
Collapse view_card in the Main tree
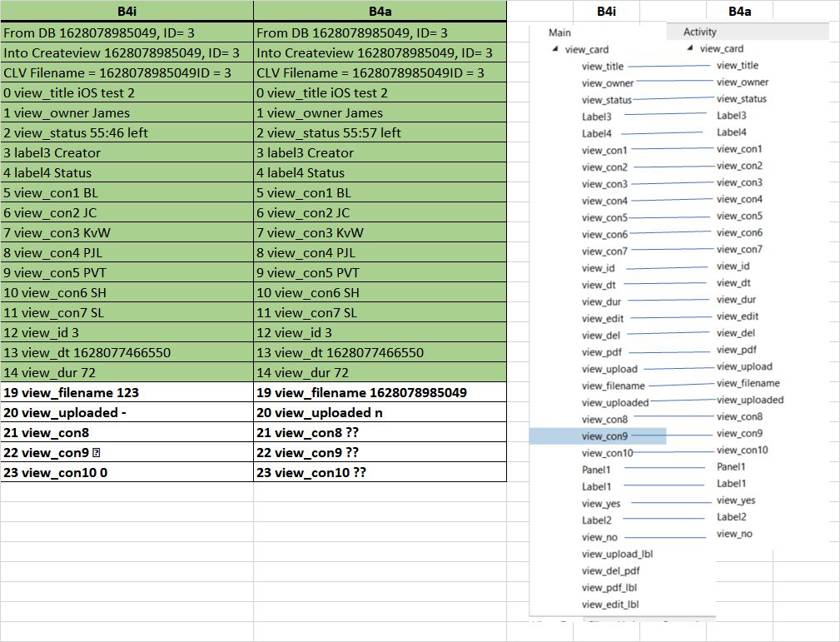(x=556, y=50)
